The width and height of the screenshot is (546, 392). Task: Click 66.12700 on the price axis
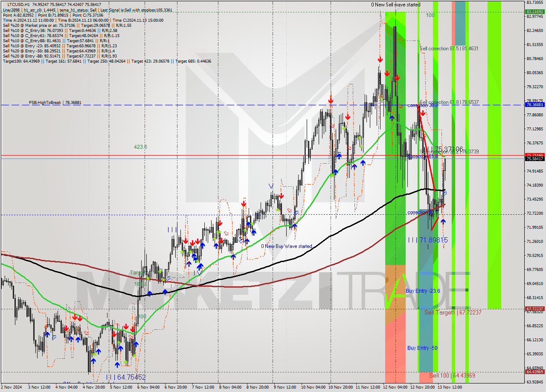[x=534, y=340]
